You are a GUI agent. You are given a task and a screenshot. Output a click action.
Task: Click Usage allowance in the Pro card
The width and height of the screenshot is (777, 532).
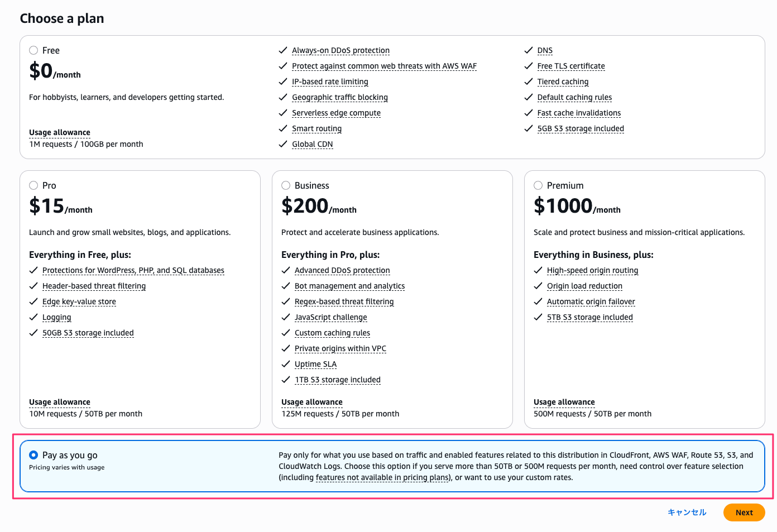pyautogui.click(x=60, y=402)
